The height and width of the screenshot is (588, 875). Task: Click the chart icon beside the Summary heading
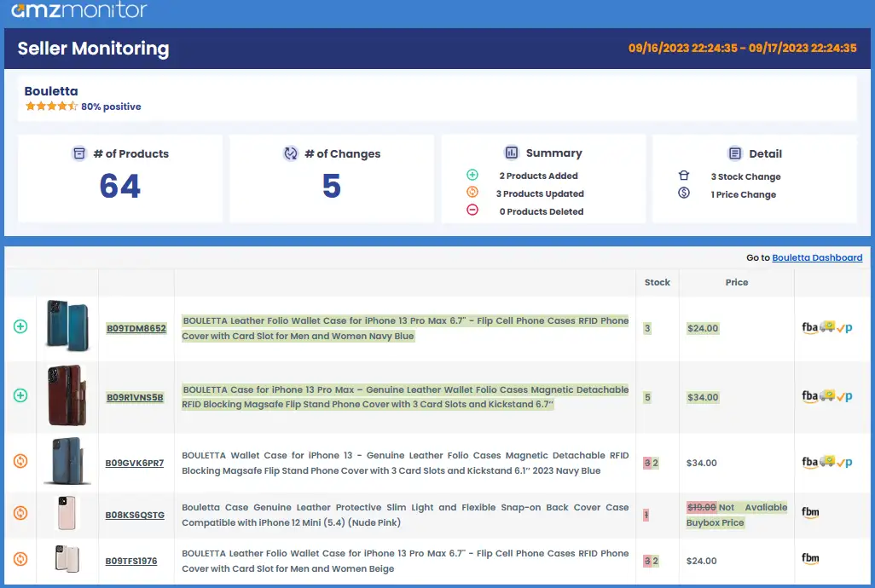coord(511,153)
